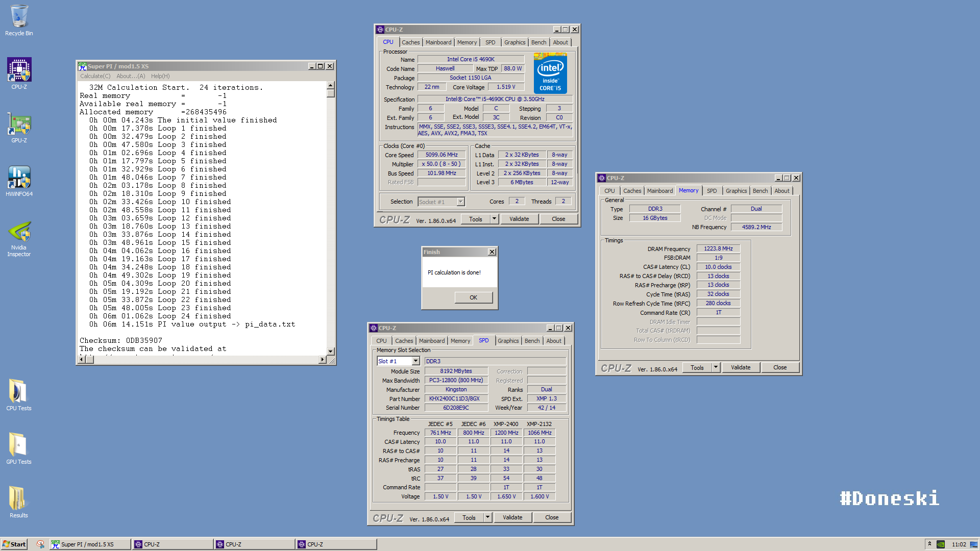Open About menu in Super PI

pos(131,76)
